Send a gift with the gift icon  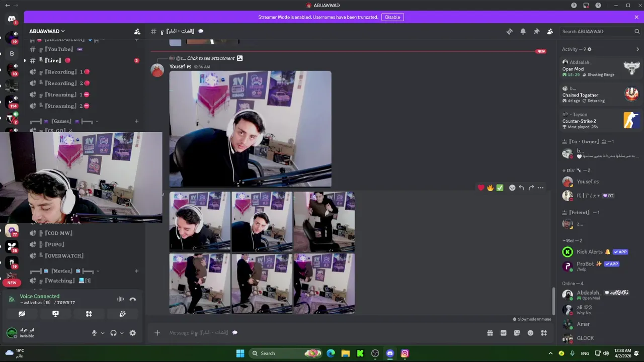tap(490, 333)
